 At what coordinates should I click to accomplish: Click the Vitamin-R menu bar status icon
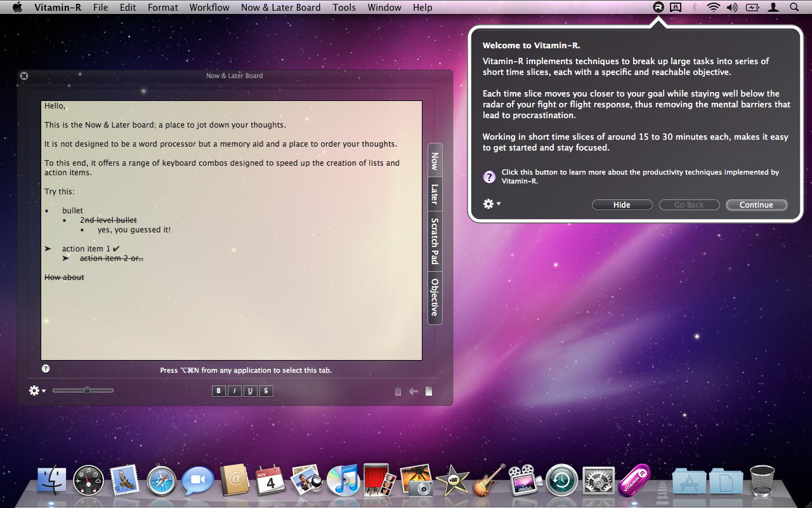click(658, 8)
